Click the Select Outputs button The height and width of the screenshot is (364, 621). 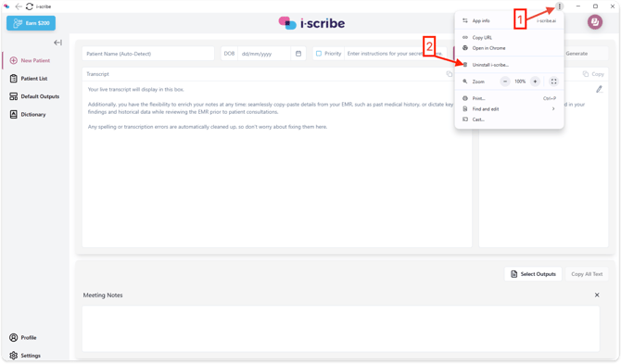[x=533, y=274]
